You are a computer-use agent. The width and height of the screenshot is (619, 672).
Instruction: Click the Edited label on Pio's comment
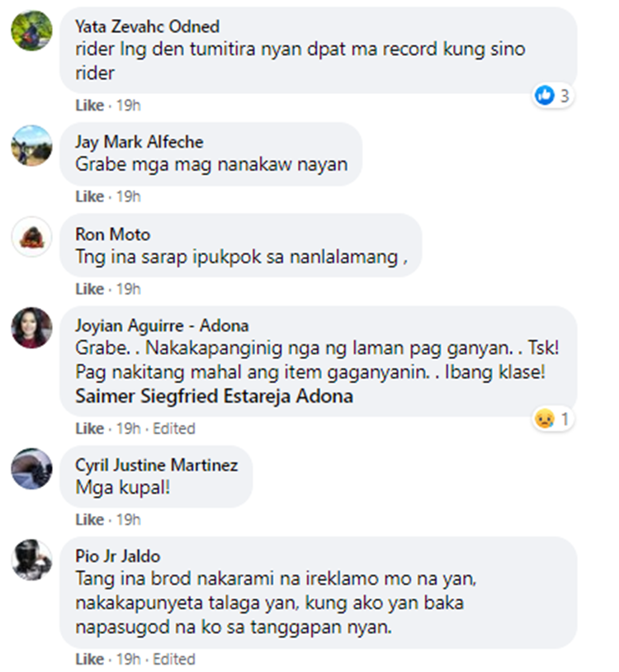click(174, 659)
